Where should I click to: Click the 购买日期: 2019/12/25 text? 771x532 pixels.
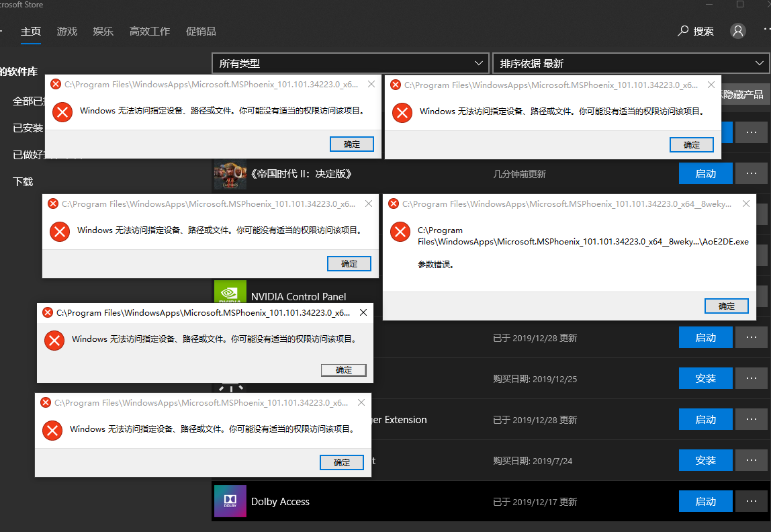pos(535,379)
